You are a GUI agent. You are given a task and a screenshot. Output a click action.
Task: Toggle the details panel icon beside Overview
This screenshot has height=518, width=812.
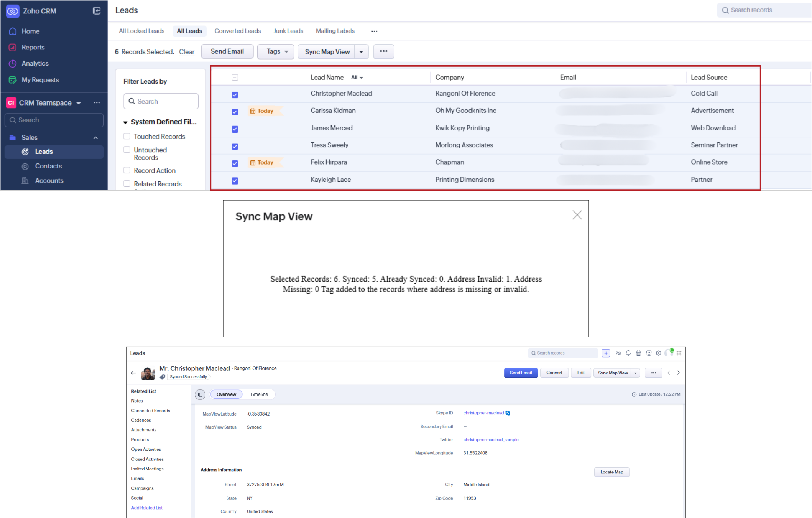[x=200, y=394]
